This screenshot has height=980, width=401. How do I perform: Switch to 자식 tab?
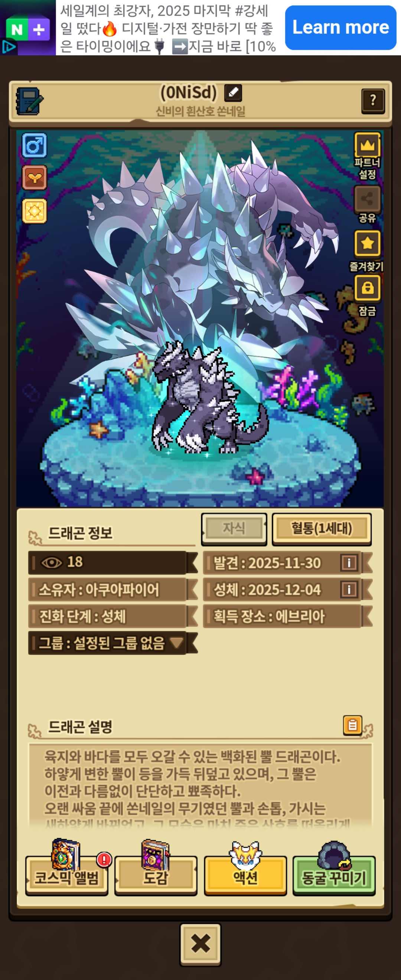tap(234, 529)
